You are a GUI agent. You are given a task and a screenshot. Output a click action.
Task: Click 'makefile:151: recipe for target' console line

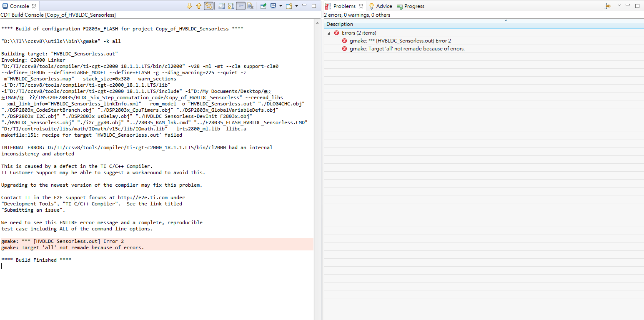coord(92,135)
